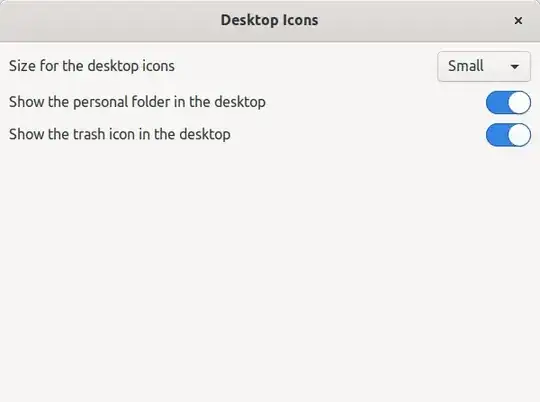540x402 pixels.
Task: Click the Show the trash icon label
Action: click(x=120, y=134)
